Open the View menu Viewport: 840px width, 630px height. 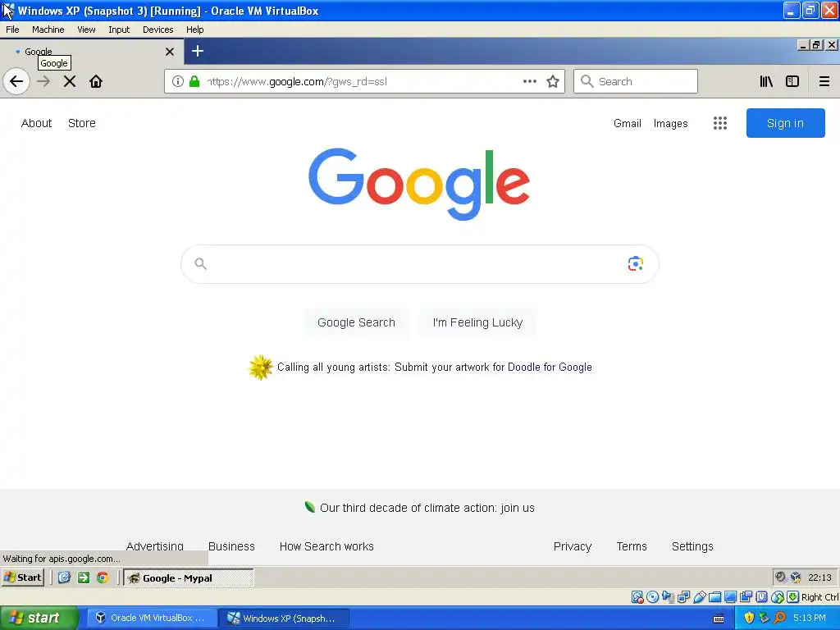[86, 30]
